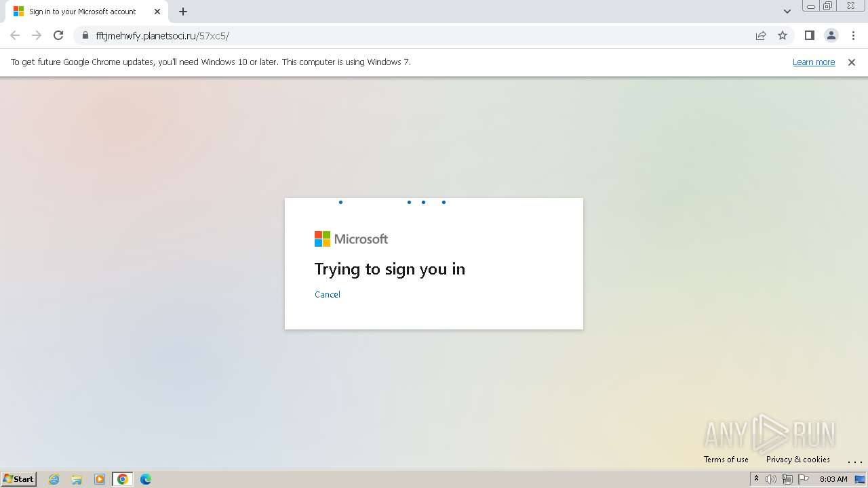
Task: Show hidden tray icons arrow
Action: click(756, 479)
